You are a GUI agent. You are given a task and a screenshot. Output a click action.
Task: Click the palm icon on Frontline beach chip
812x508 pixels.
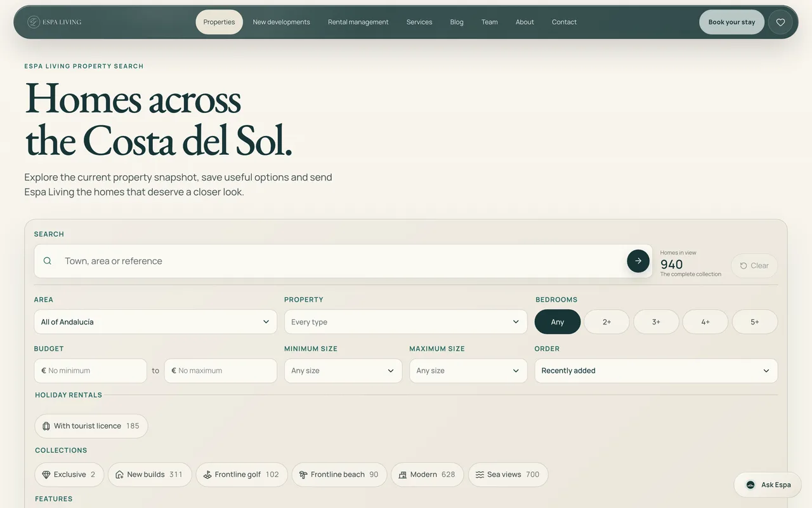click(303, 474)
